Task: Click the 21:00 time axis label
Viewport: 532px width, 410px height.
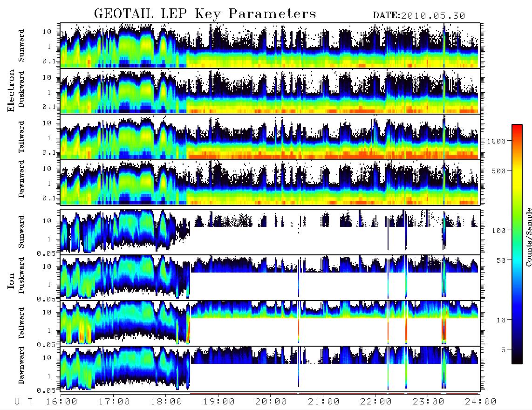Action: tap(324, 402)
